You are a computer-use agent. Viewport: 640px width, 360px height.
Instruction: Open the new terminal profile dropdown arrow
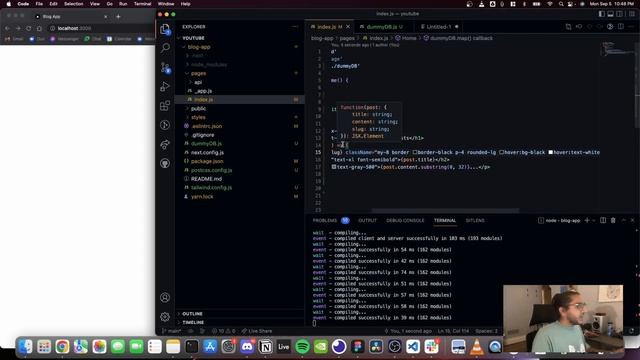tap(594, 220)
